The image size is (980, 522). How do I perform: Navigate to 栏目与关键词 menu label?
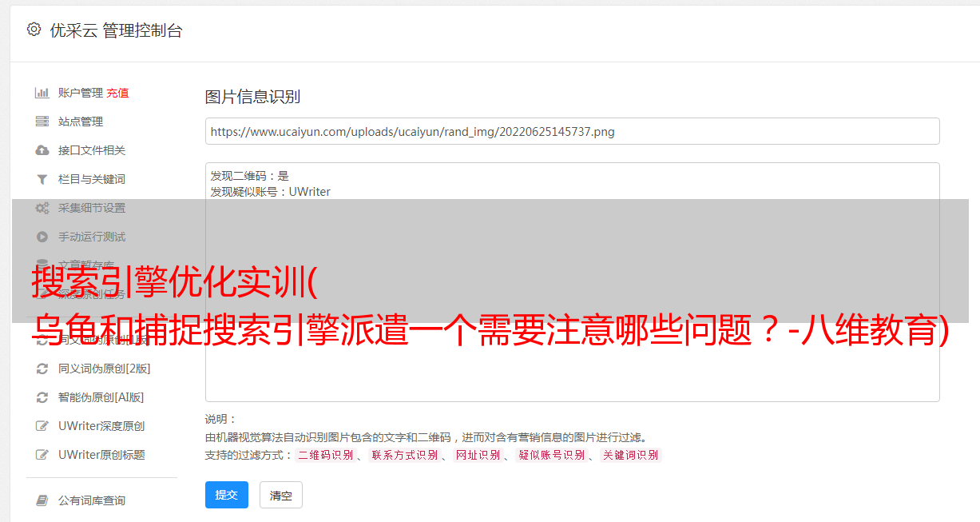coord(92,179)
